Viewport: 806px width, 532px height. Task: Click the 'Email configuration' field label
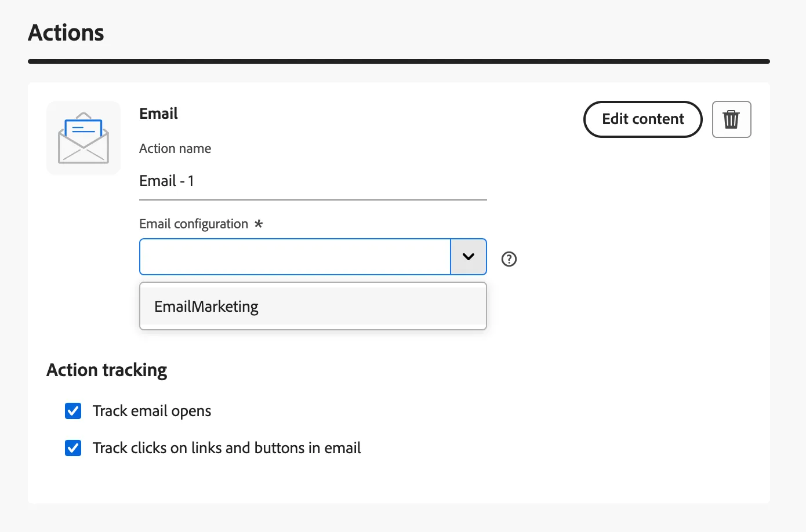click(x=194, y=224)
